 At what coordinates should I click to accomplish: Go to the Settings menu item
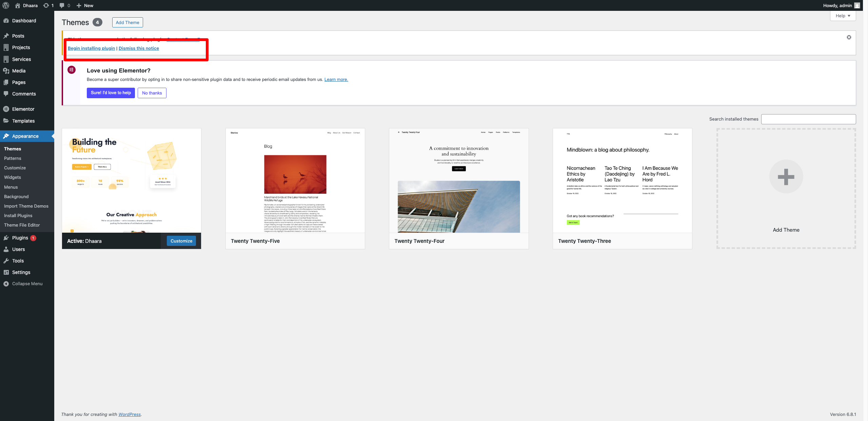pyautogui.click(x=21, y=272)
